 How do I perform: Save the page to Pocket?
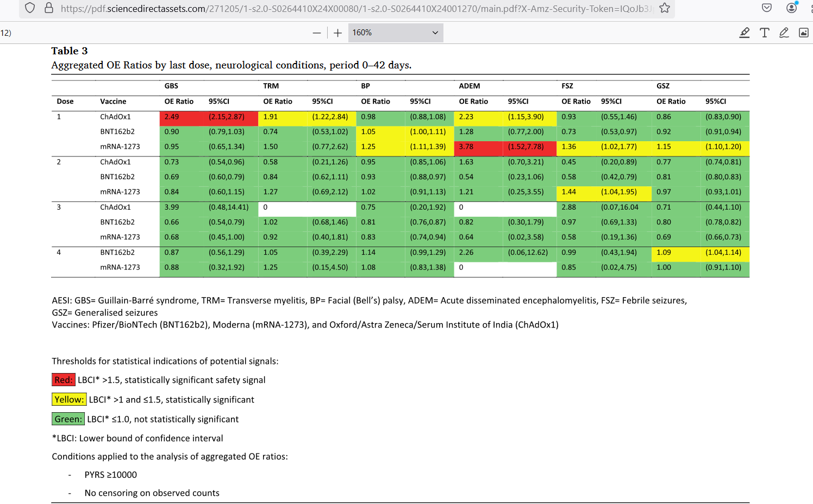pos(767,8)
